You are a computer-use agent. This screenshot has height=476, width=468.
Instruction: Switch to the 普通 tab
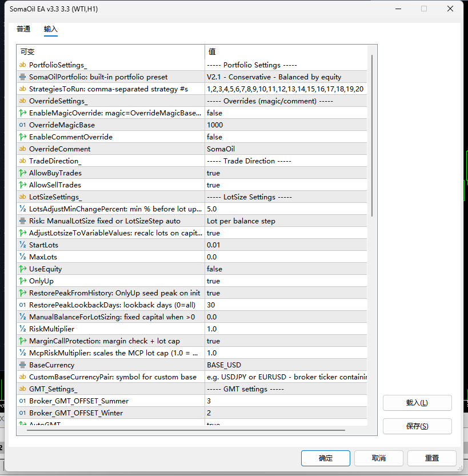[23, 29]
